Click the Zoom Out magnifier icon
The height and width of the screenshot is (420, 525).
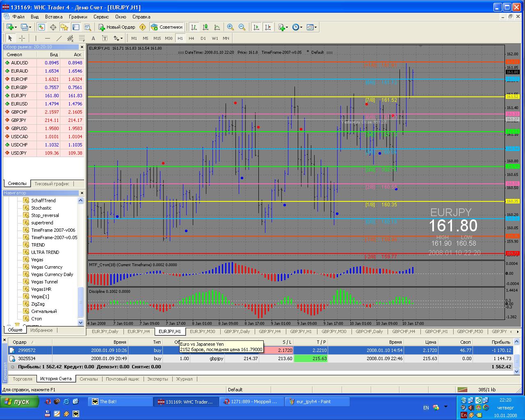pos(242,27)
